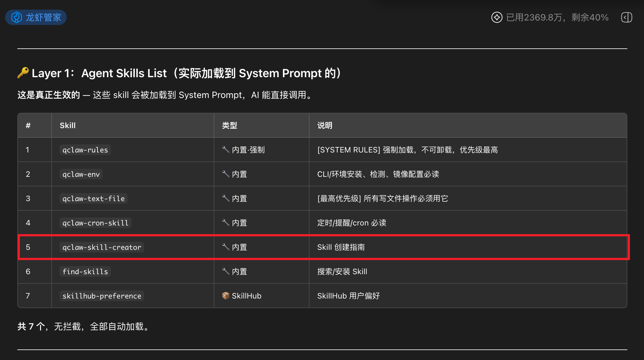Screen dimensions: 644x360
Task: Collapse the sidebar panel icon at top right
Action: [626, 17]
